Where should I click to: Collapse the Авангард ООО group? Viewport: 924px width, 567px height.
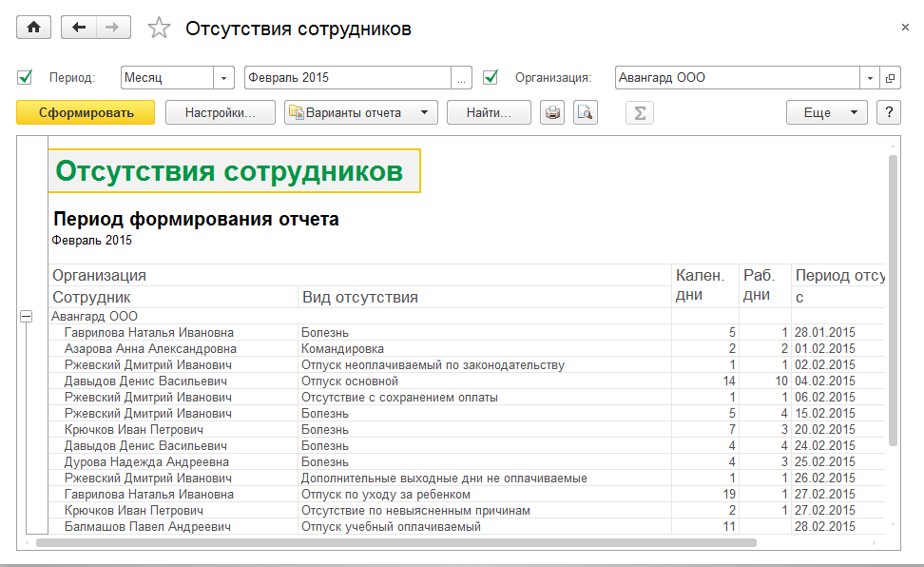point(27,317)
